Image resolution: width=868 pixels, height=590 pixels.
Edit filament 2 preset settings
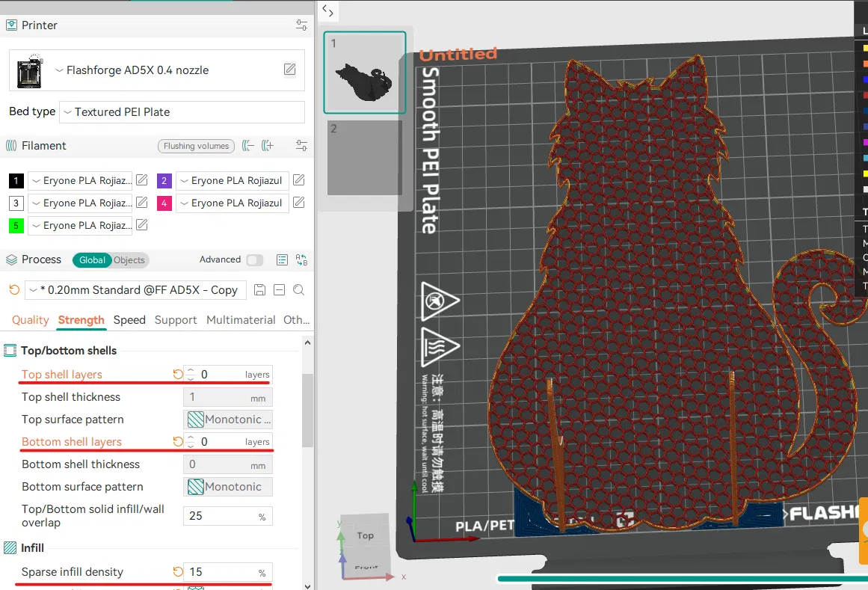(x=298, y=180)
